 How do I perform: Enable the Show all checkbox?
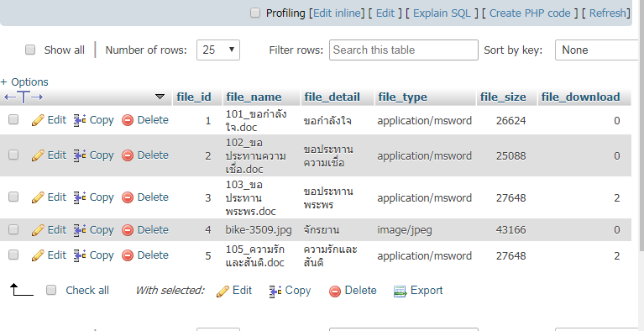pos(30,50)
